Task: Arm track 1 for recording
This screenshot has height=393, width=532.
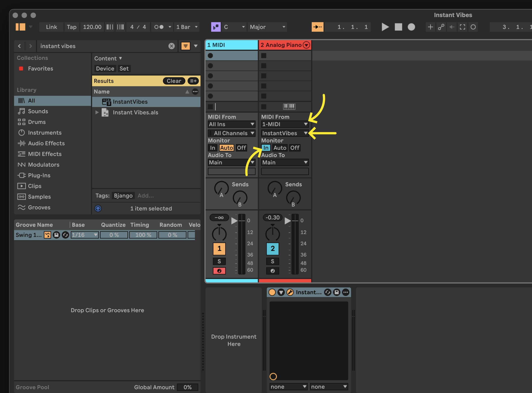Action: 219,271
